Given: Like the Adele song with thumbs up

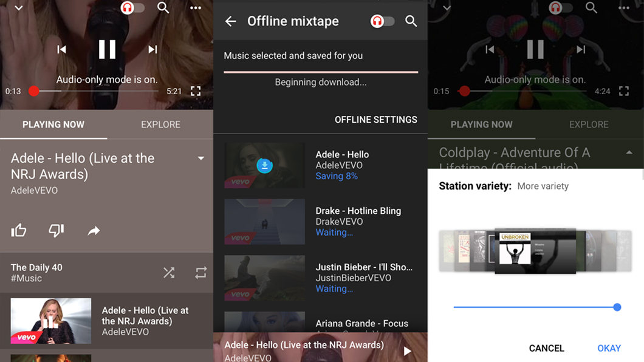Looking at the screenshot, I should tap(19, 230).
